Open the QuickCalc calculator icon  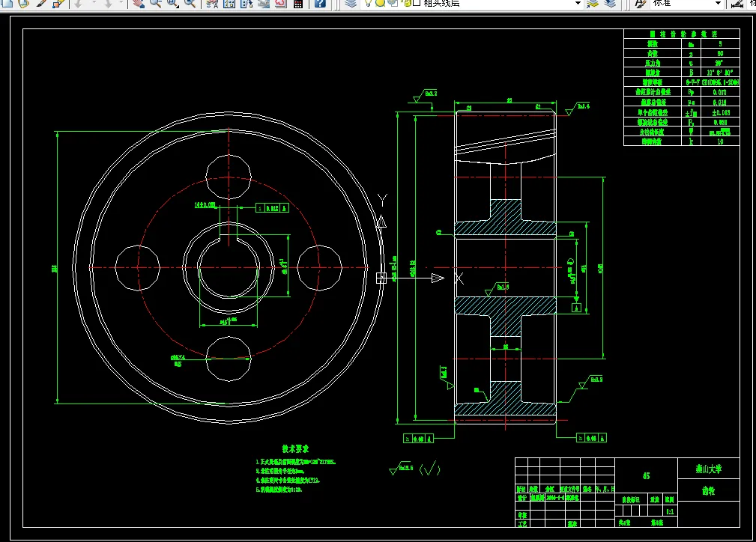click(x=298, y=3)
